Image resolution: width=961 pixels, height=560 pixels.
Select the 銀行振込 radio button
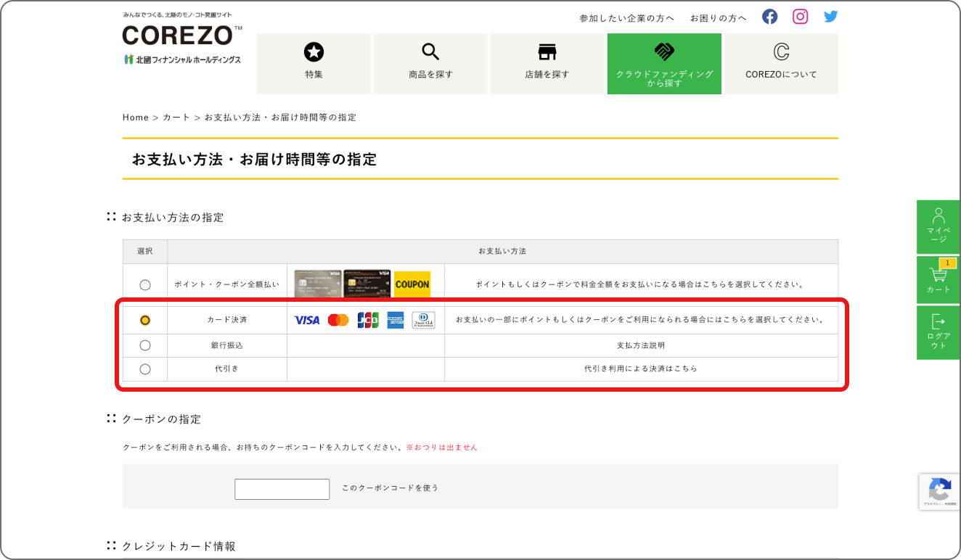145,345
